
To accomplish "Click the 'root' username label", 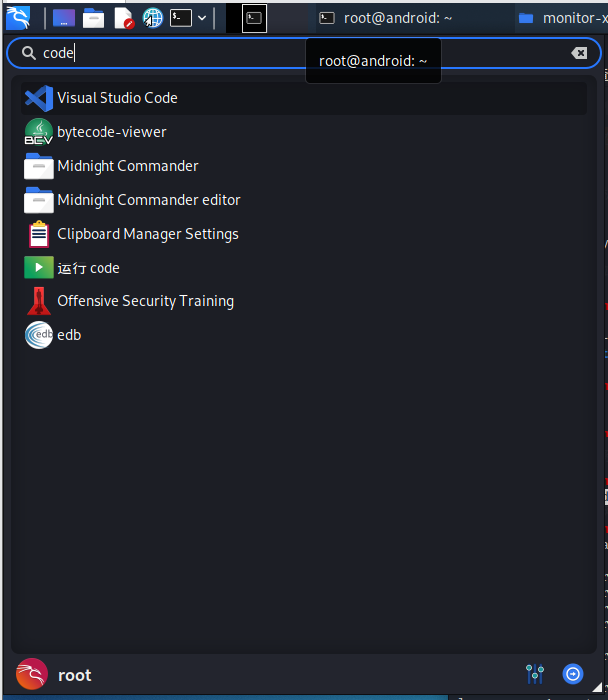I will coord(75,675).
